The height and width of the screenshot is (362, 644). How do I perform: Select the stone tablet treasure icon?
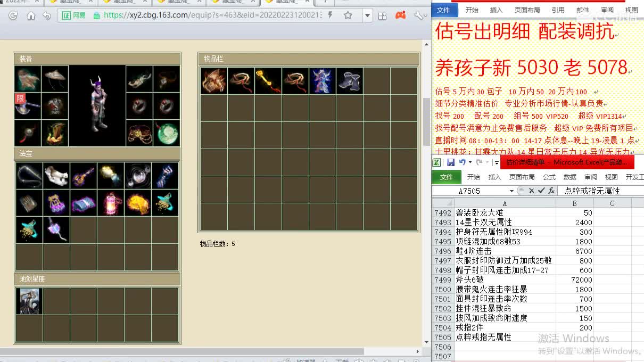[x=29, y=203]
